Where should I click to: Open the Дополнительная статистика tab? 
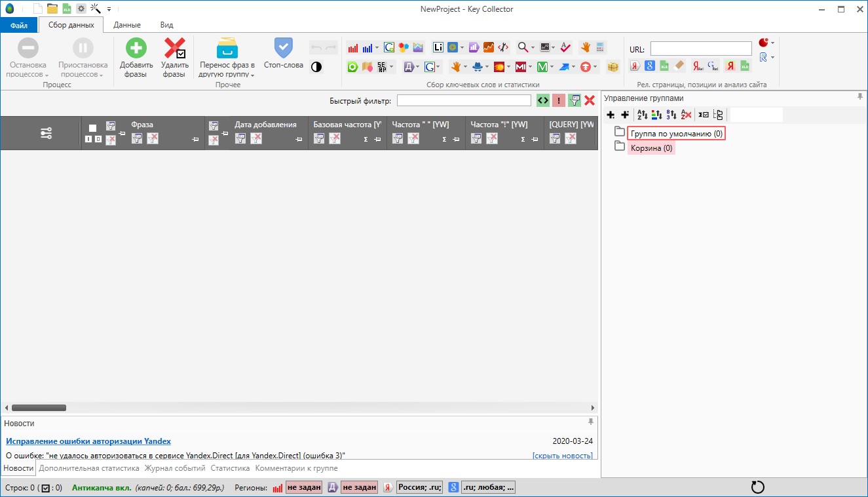[x=89, y=468]
